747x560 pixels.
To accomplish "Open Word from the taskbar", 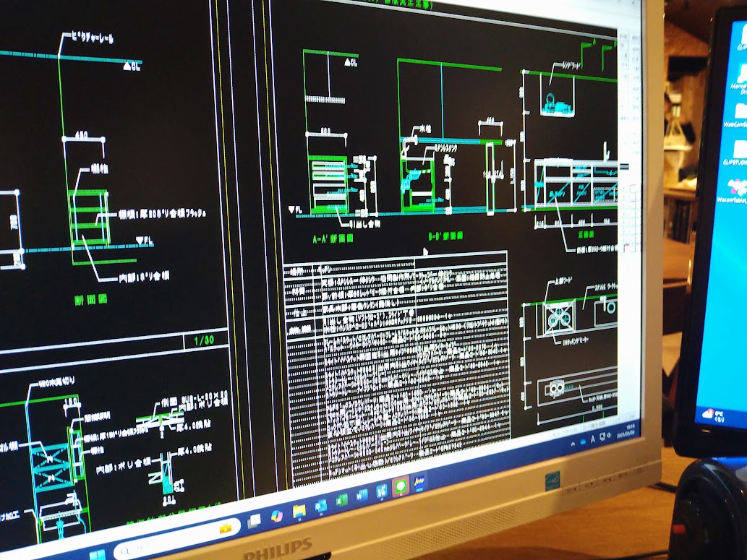I will [x=362, y=495].
